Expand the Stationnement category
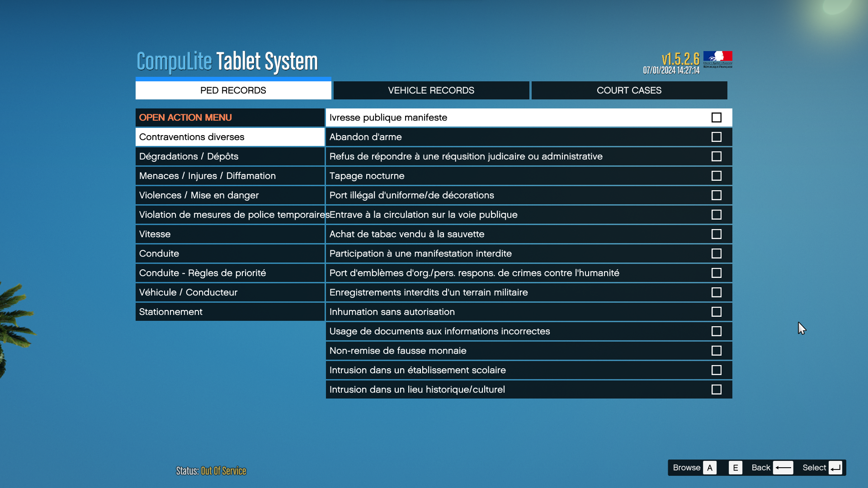This screenshot has height=488, width=868. click(230, 312)
